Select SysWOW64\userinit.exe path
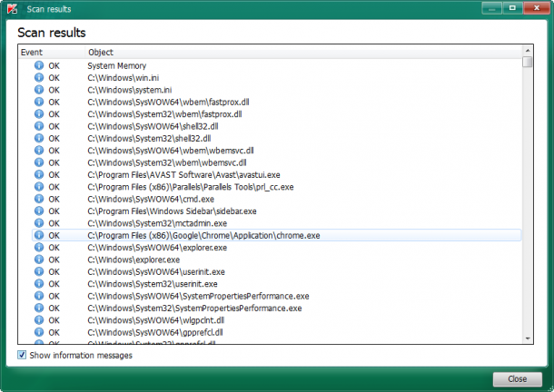 [x=156, y=272]
